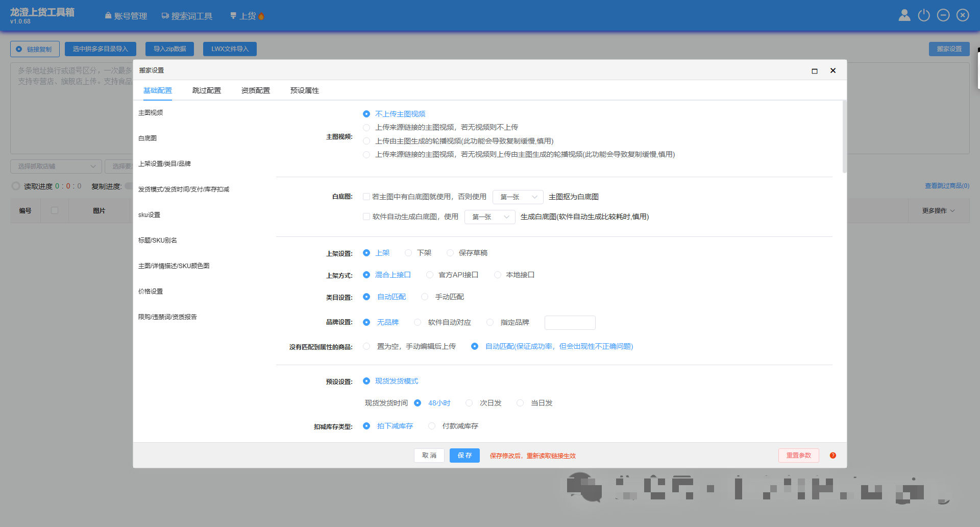Expand the first 第一张 dropdown for 主图抠为白底图

click(x=518, y=197)
